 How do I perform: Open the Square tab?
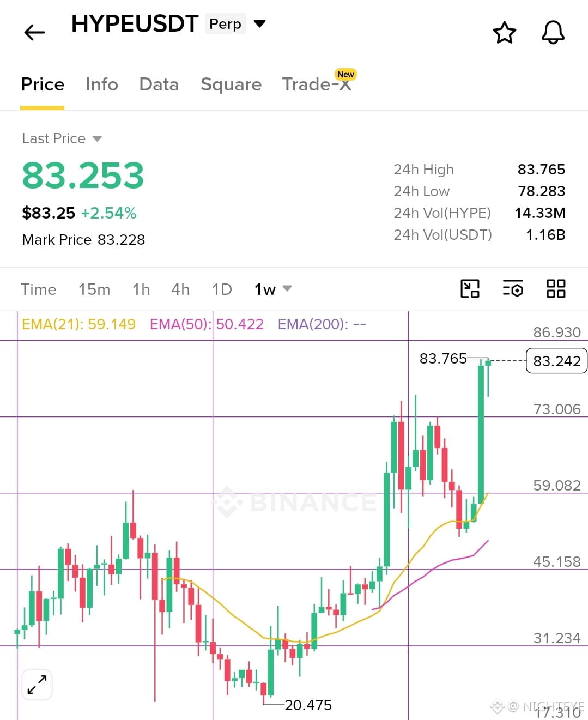pos(231,84)
